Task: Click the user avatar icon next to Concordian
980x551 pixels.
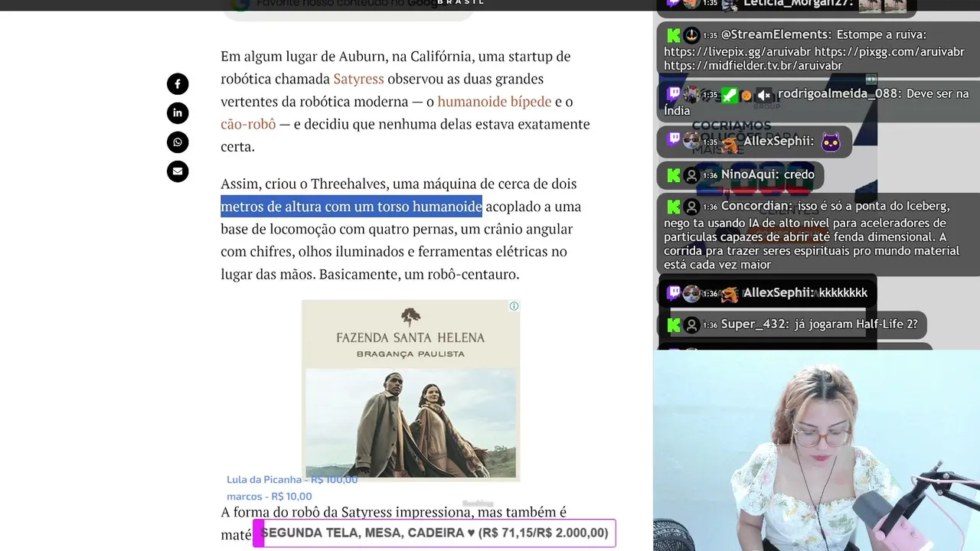Action: coord(691,207)
